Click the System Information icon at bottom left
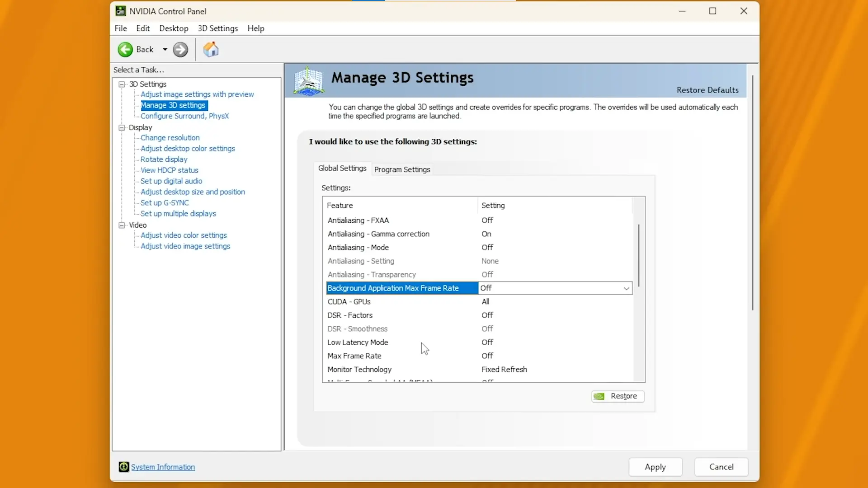This screenshot has height=488, width=868. pyautogui.click(x=124, y=467)
